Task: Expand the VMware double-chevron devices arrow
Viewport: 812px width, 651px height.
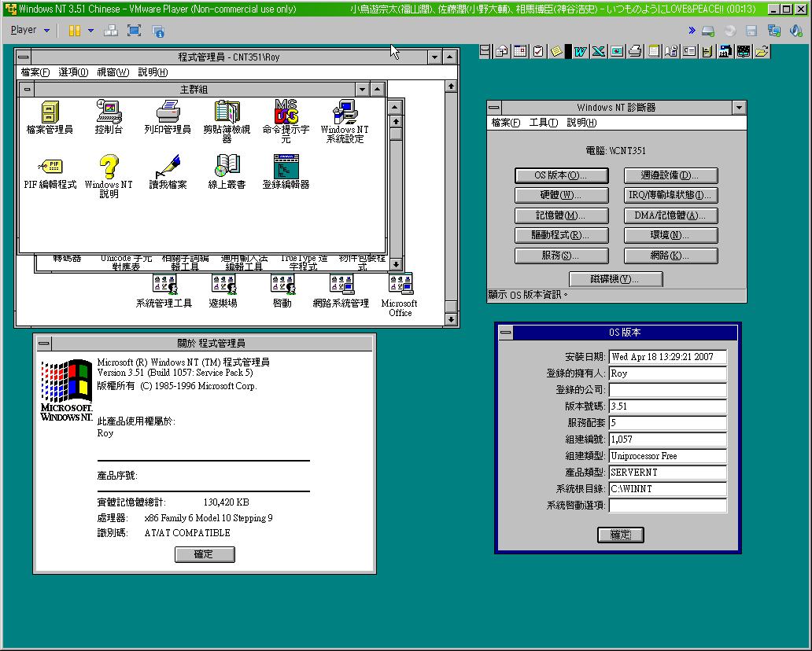Action: [x=692, y=31]
